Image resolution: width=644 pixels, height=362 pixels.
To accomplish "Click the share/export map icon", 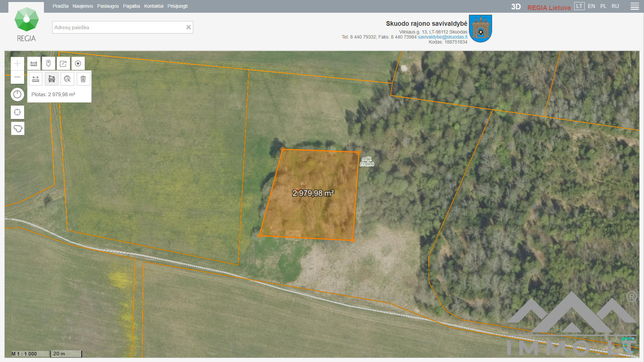I will point(63,63).
